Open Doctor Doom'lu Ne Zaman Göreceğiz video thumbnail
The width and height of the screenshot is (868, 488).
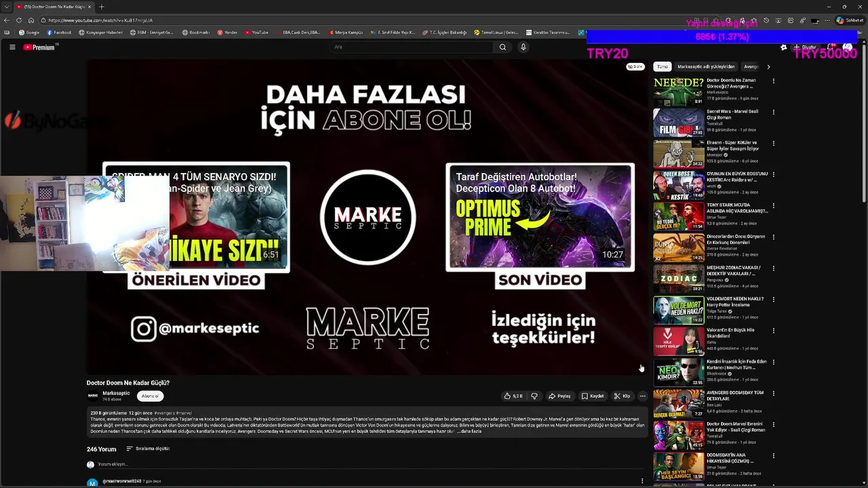[x=679, y=91]
